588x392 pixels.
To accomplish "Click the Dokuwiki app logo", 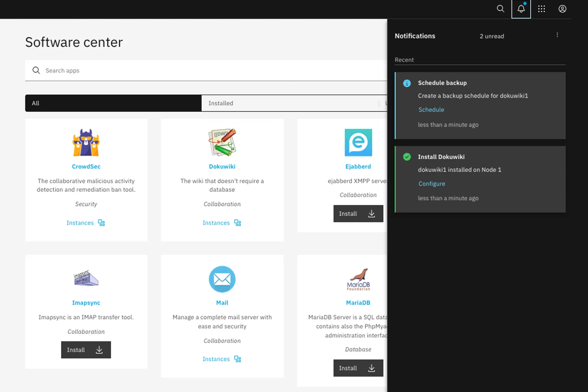I will click(x=222, y=142).
